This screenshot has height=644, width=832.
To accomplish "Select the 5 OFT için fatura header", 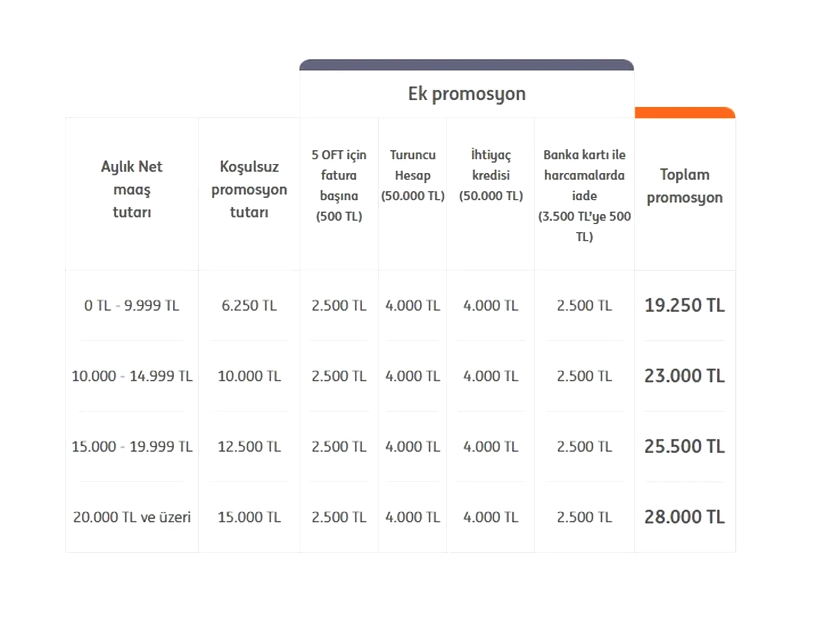I will coord(339,185).
